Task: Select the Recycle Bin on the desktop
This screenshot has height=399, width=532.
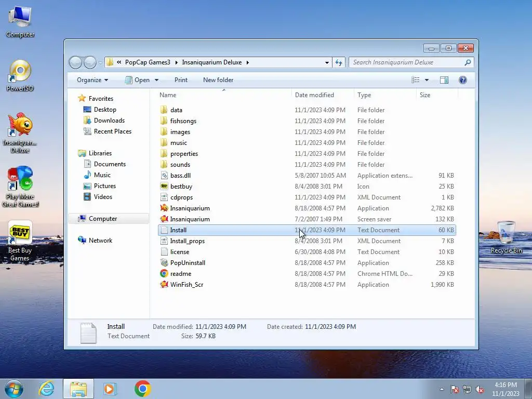Action: point(506,237)
